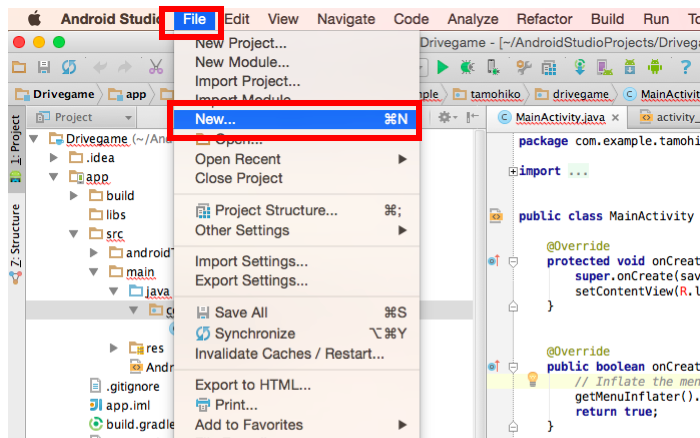
Task: Click the layout file gutter icon beside class
Action: pos(496,216)
